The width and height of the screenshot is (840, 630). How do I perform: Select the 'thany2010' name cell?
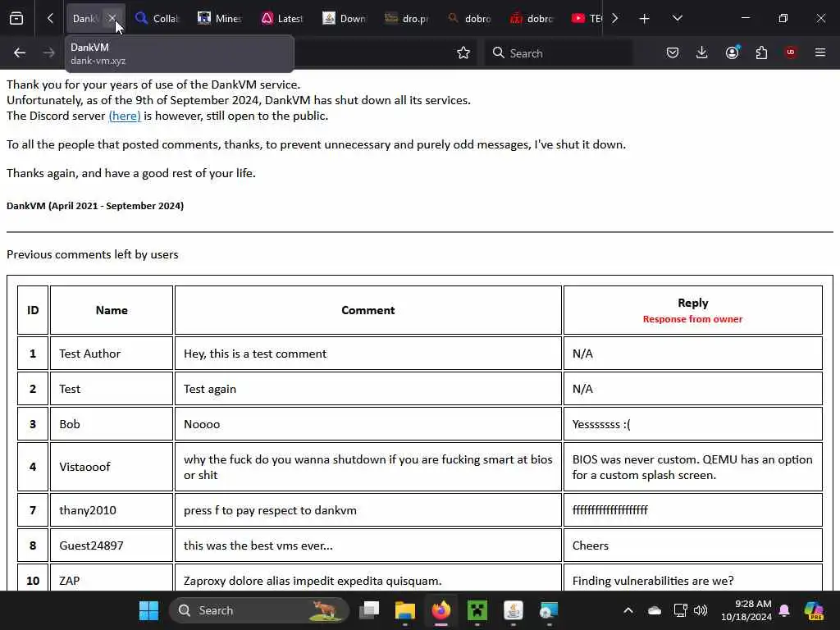[x=112, y=510]
